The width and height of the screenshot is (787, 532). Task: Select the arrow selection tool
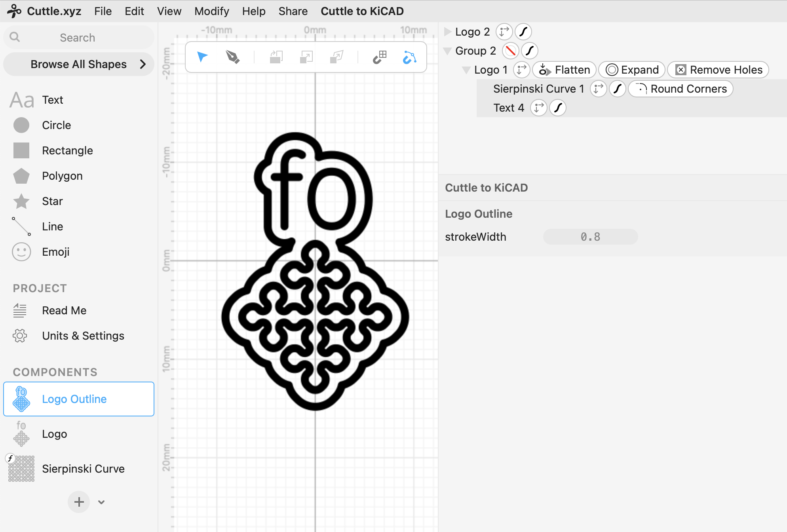point(202,57)
